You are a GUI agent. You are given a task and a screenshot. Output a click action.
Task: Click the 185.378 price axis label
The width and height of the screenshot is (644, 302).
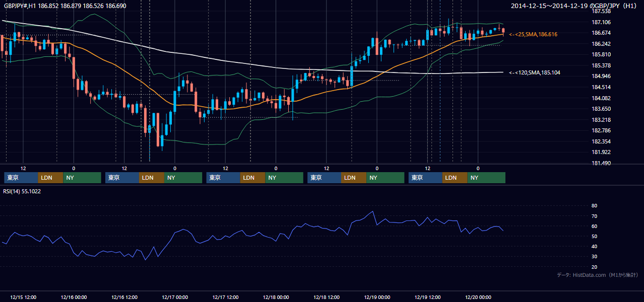tap(601, 65)
